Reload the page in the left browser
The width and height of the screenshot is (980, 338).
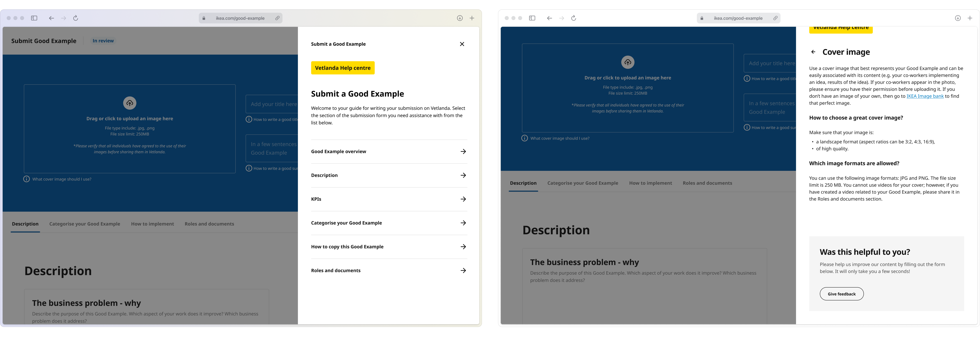[76, 18]
